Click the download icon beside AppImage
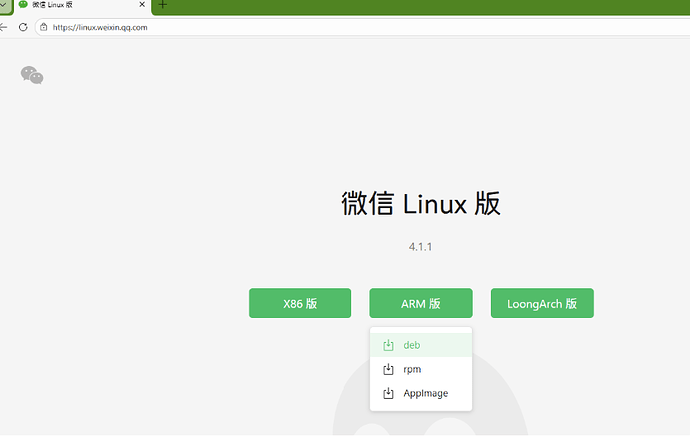Viewport: 690px width, 437px height. (x=389, y=393)
